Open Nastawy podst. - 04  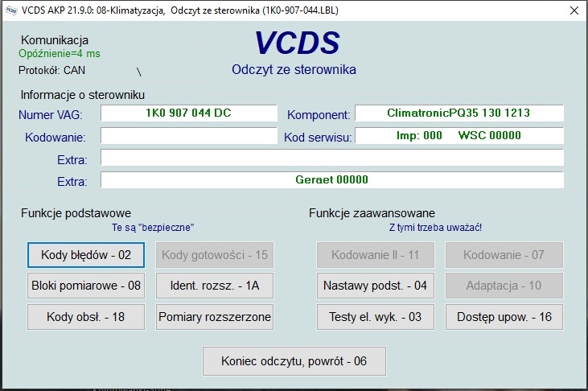376,286
